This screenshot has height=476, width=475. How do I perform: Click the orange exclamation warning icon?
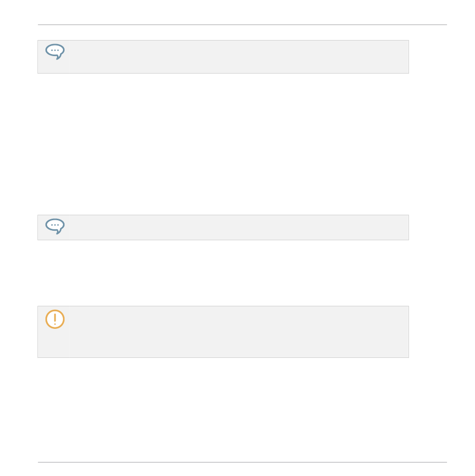coord(55,319)
